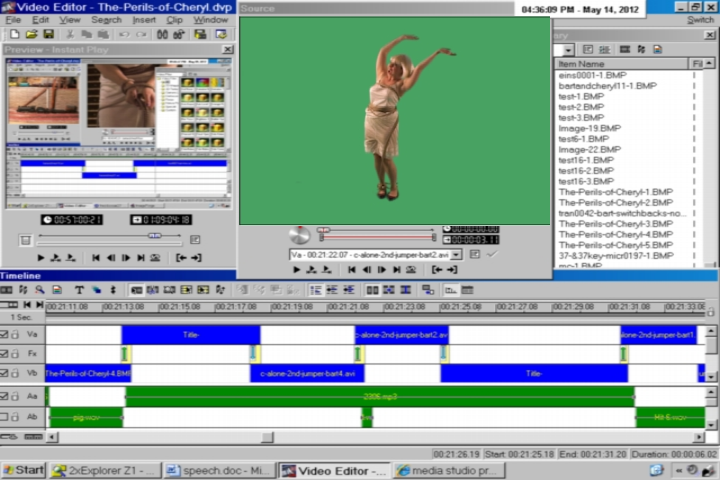720x480 pixels.
Task: Toggle the Fx track enable checkbox
Action: click(x=4, y=354)
